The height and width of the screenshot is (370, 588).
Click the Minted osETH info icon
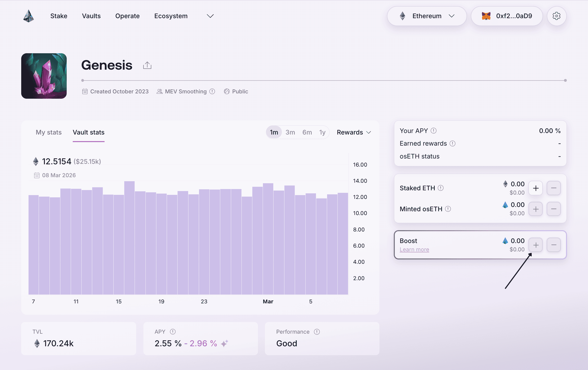coord(448,209)
